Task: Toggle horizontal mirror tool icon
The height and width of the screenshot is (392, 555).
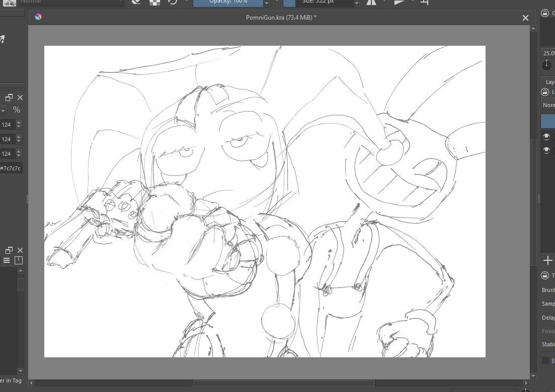Action: (371, 2)
